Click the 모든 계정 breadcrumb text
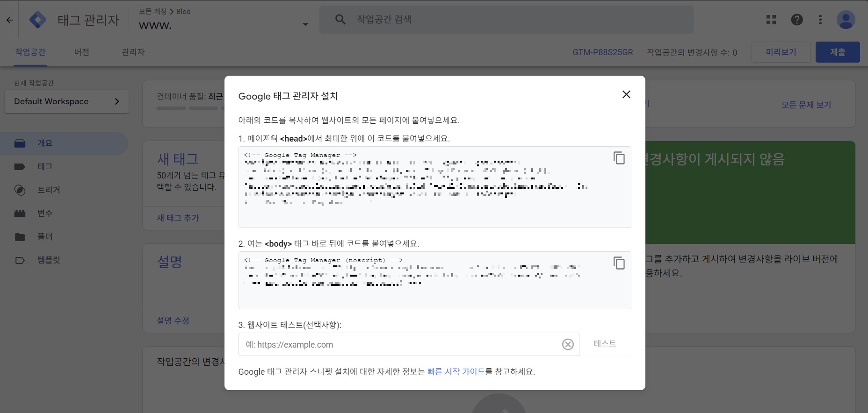The image size is (868, 413). [153, 11]
